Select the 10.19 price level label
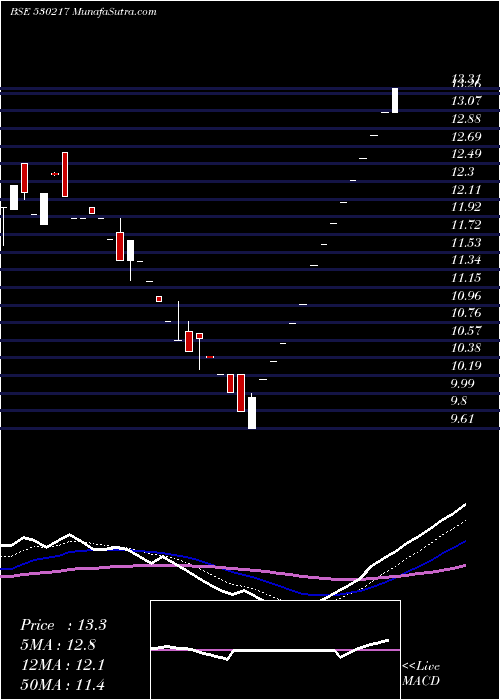 [x=466, y=366]
